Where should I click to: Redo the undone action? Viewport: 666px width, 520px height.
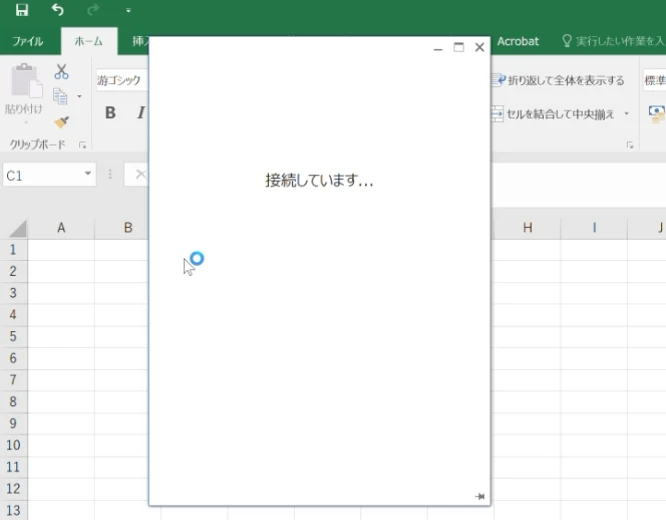(93, 10)
